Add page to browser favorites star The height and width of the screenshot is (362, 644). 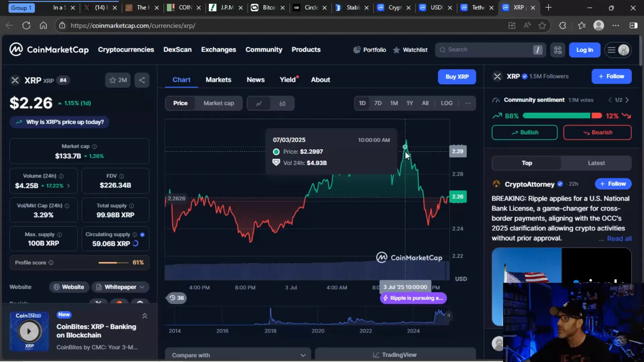pyautogui.click(x=542, y=25)
